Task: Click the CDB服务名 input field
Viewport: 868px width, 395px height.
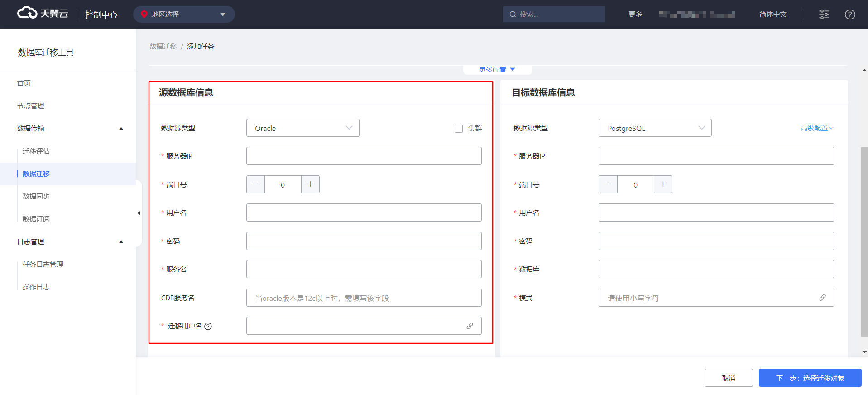Action: click(364, 298)
